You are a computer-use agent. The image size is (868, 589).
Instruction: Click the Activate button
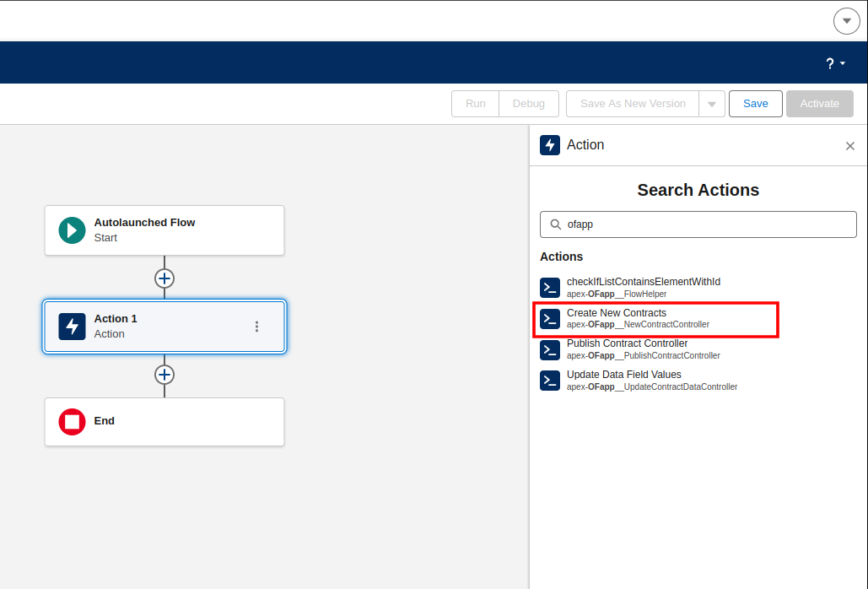(x=819, y=104)
